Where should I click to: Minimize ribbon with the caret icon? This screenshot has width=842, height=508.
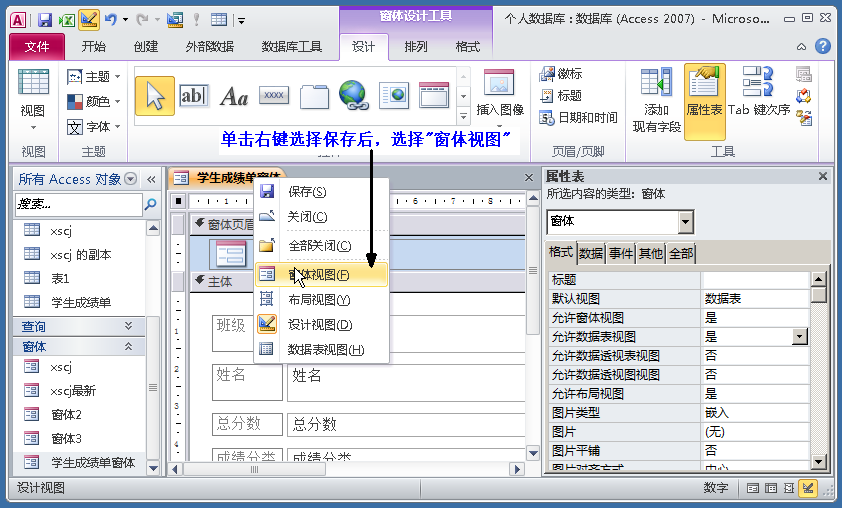click(801, 47)
